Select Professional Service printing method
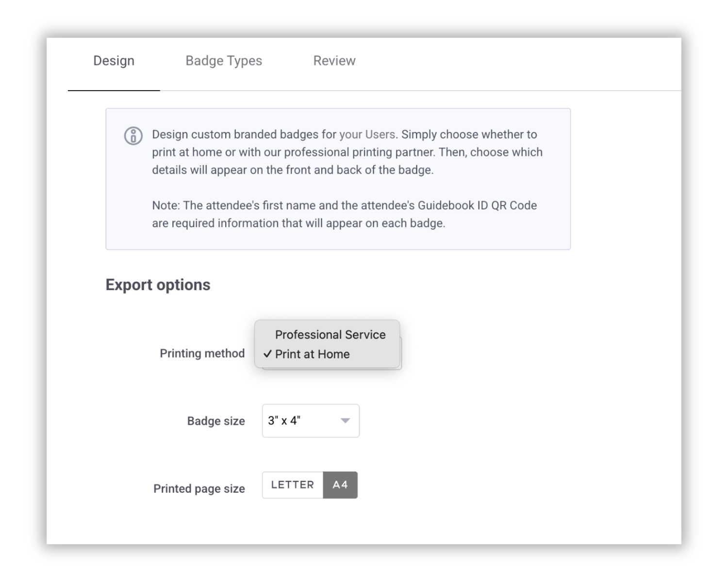Screen dimensions: 728x582 pyautogui.click(x=330, y=334)
